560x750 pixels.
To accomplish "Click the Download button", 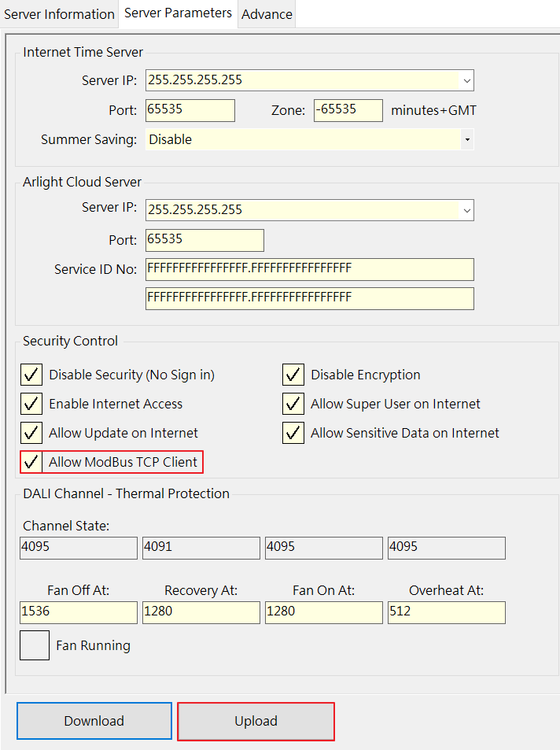I will click(x=94, y=721).
